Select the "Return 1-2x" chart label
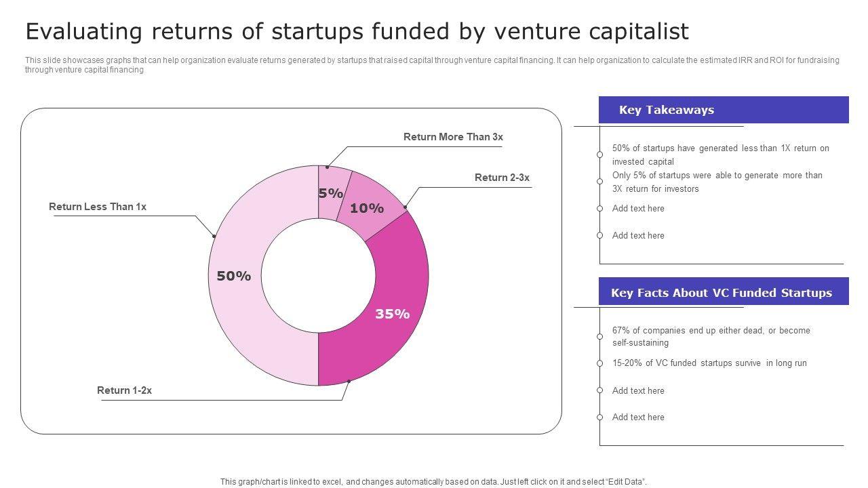This screenshot has width=868, height=488. pos(124,390)
